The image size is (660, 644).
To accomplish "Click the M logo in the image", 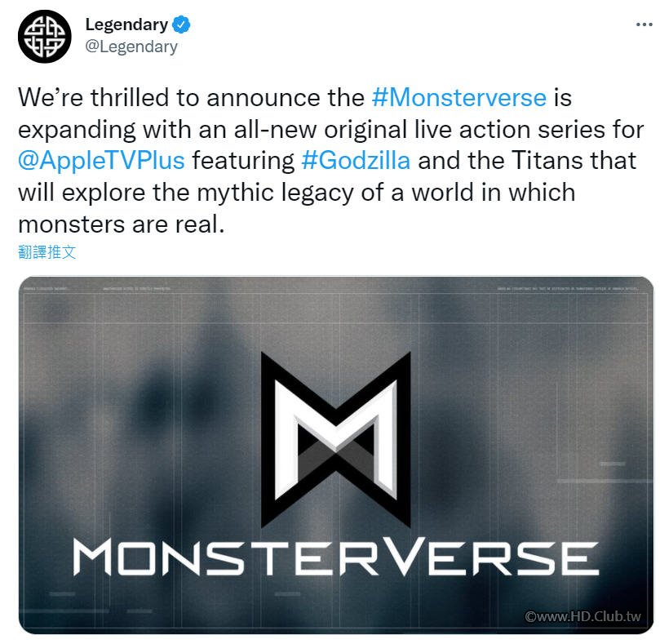I will pyautogui.click(x=336, y=439).
